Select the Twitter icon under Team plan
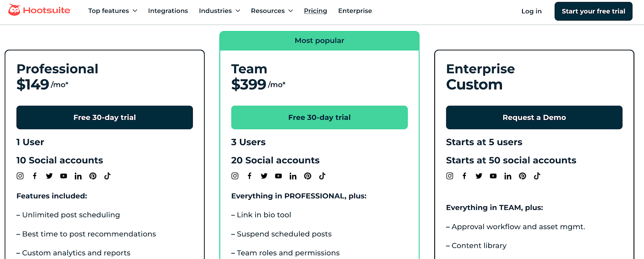Image resolution: width=644 pixels, height=259 pixels. pos(264,176)
